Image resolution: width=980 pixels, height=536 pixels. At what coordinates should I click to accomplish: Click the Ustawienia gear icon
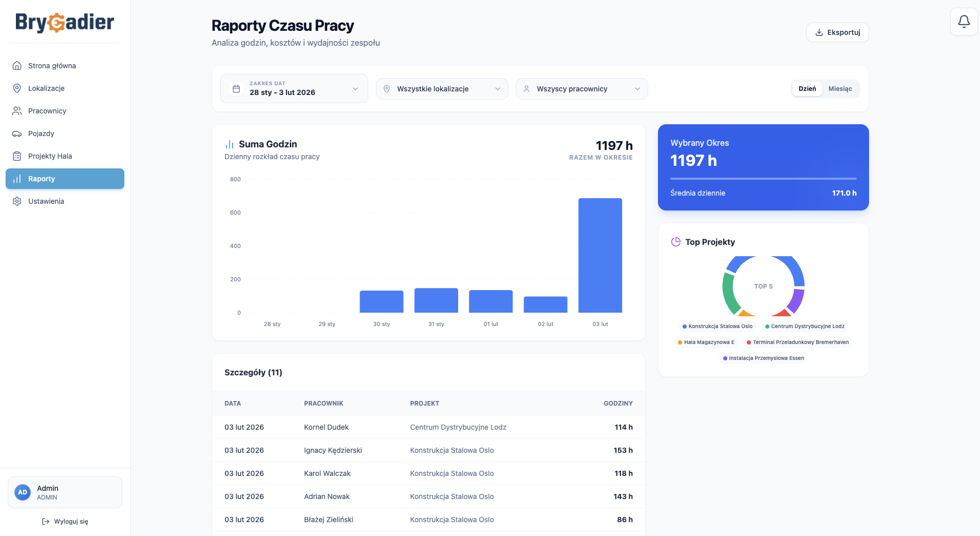pos(17,201)
